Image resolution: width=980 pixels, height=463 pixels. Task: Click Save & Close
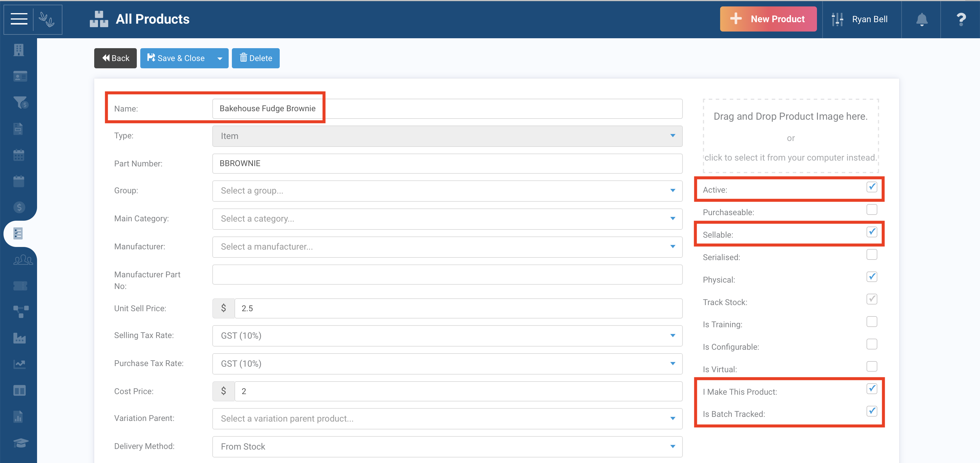click(176, 58)
